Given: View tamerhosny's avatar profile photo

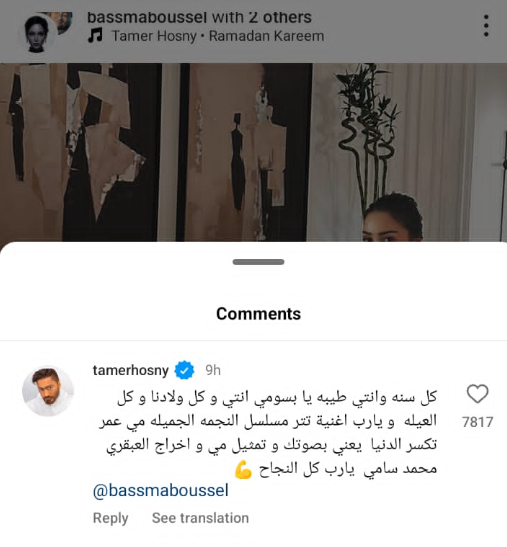Looking at the screenshot, I should (48, 391).
